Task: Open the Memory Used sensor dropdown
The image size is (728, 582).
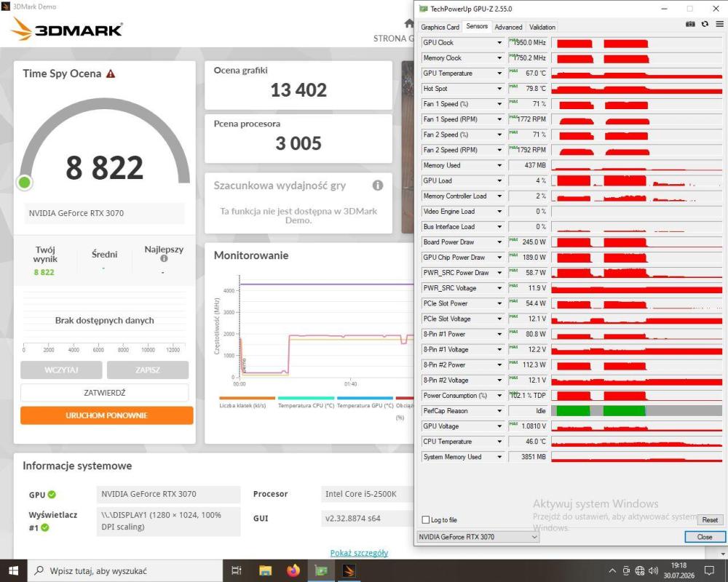Action: (x=499, y=165)
